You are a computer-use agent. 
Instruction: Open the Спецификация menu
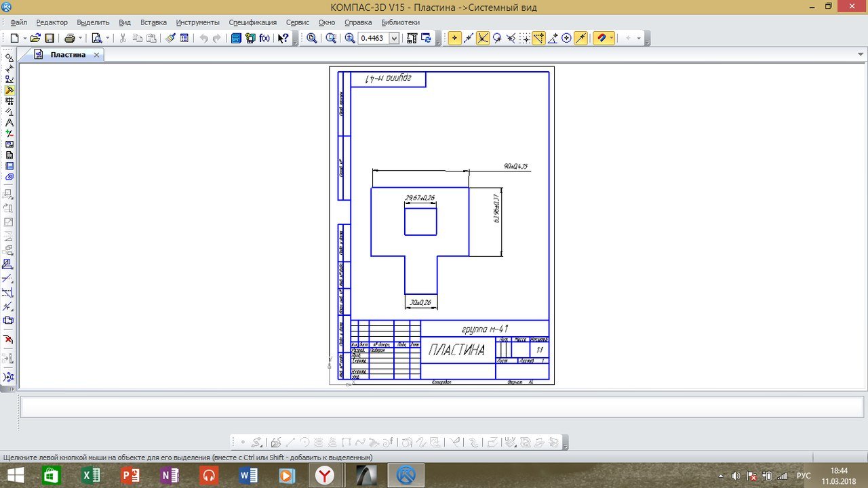point(252,22)
